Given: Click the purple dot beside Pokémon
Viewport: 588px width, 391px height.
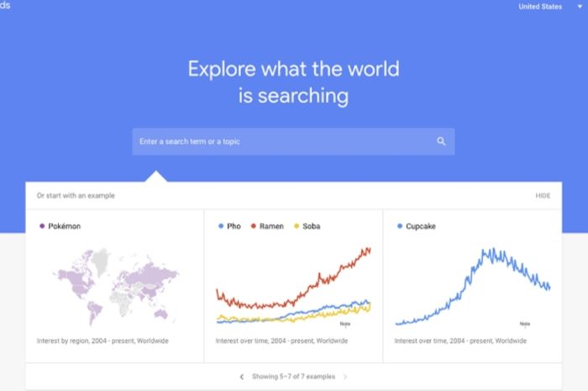Looking at the screenshot, I should point(42,226).
